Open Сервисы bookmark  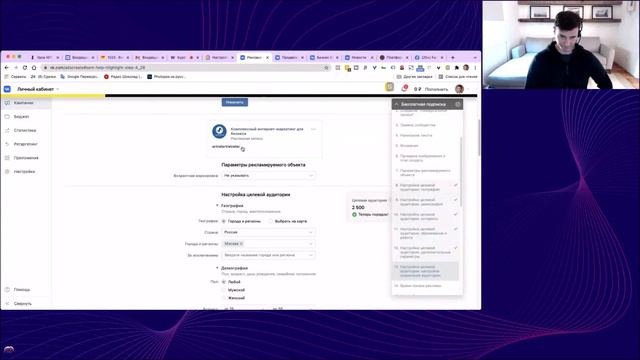tap(16, 77)
